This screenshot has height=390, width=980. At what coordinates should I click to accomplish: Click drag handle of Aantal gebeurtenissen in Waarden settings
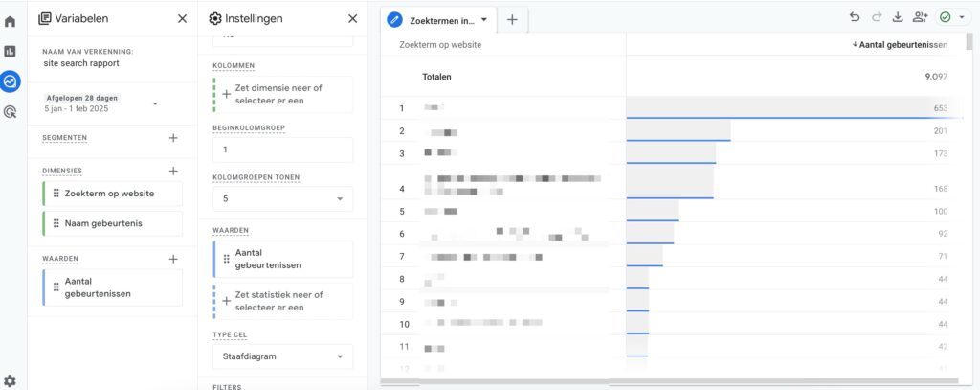(226, 259)
